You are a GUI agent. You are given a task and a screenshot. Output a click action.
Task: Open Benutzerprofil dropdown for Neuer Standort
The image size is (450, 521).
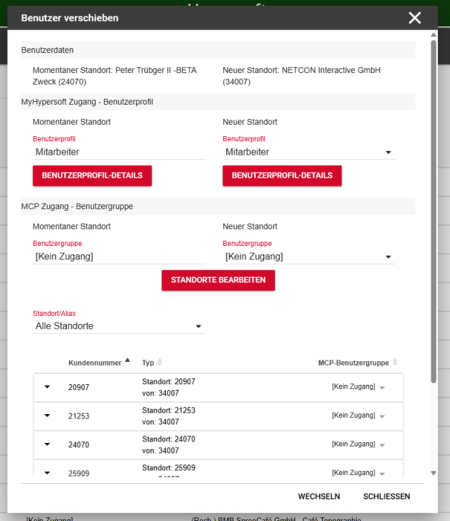pos(309,152)
